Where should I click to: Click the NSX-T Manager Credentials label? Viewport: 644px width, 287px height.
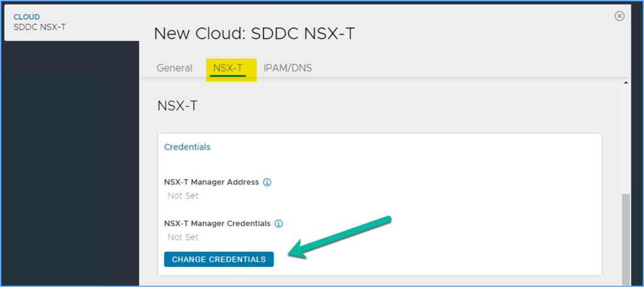217,223
